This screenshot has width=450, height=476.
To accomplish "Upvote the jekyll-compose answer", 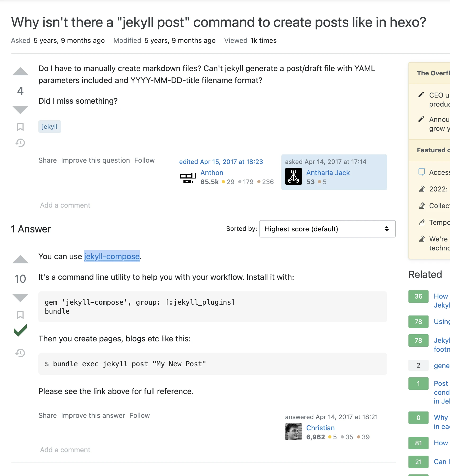I will tap(20, 260).
